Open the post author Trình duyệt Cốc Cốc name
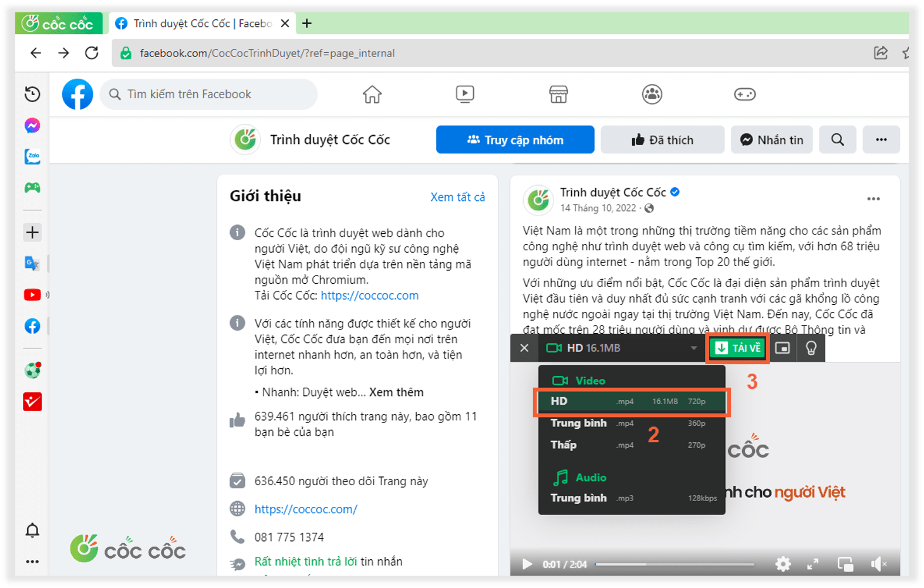Viewport: 924px width, 588px height. pyautogui.click(x=613, y=193)
